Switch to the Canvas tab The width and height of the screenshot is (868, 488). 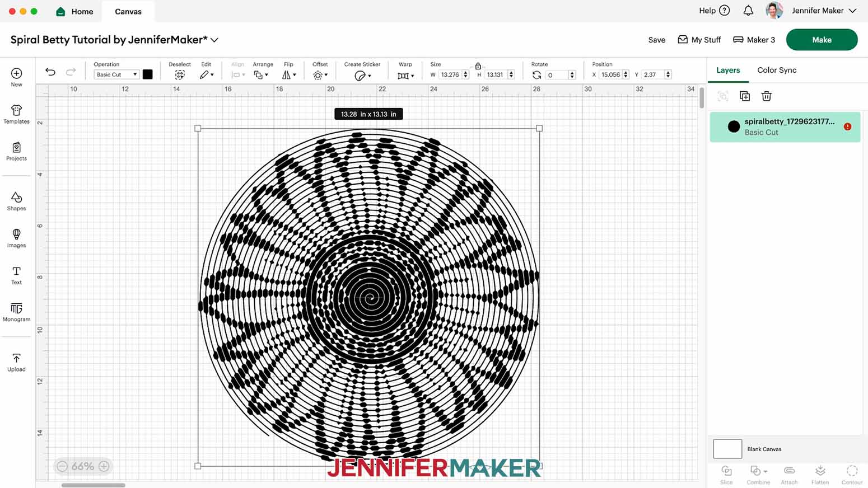click(x=128, y=11)
